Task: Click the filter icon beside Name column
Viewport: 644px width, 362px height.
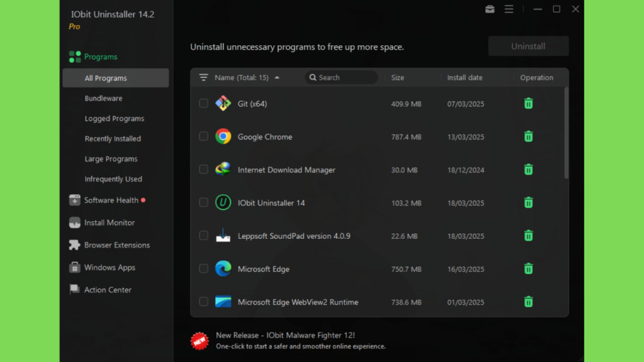Action: (203, 77)
